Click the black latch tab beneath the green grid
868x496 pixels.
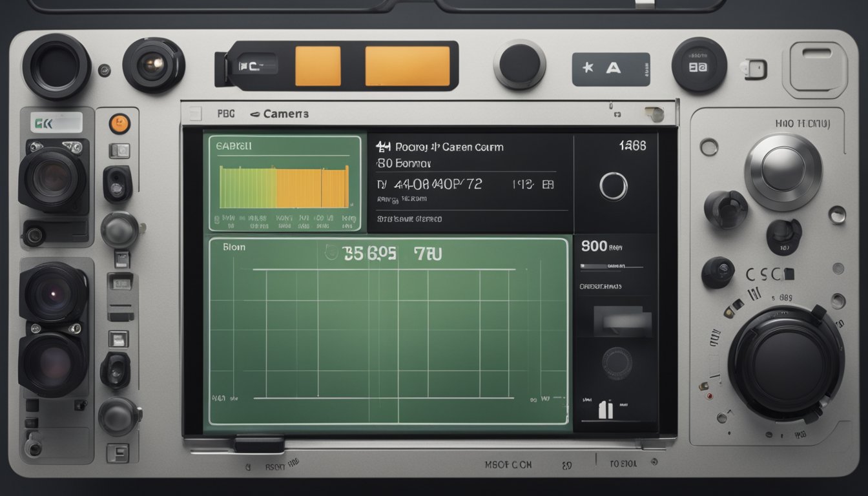pyautogui.click(x=259, y=444)
